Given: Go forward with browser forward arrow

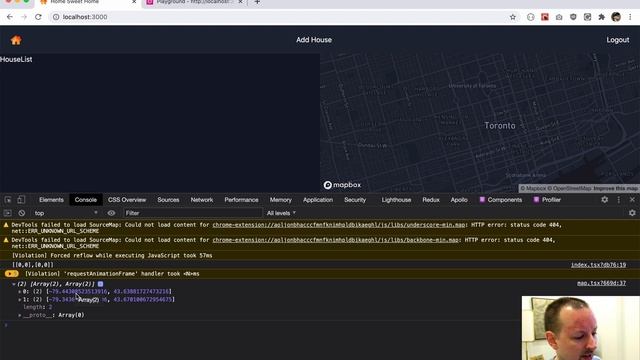Looking at the screenshot, I should 24,17.
